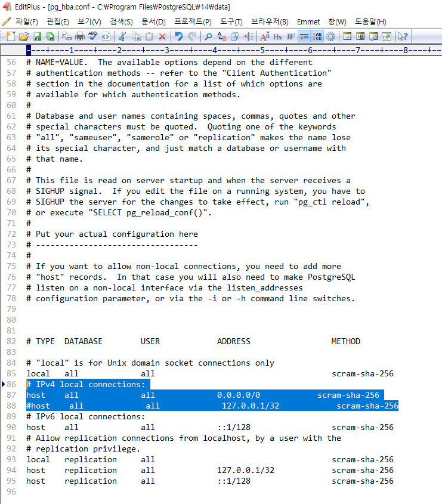
Task: Toggle the Hx hex viewer
Action: point(277,36)
